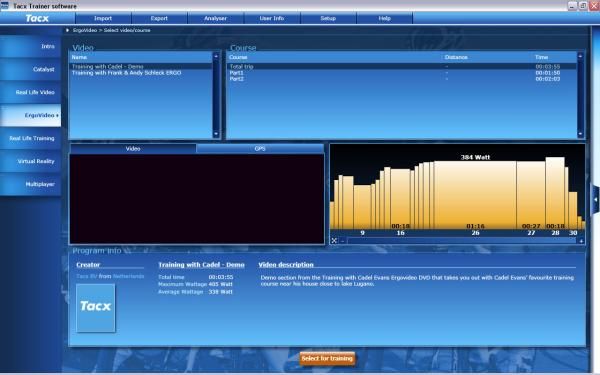Click the ErgoVideo breadcrumb arrow
Image resolution: width=600 pixels, height=375 pixels.
67,30
